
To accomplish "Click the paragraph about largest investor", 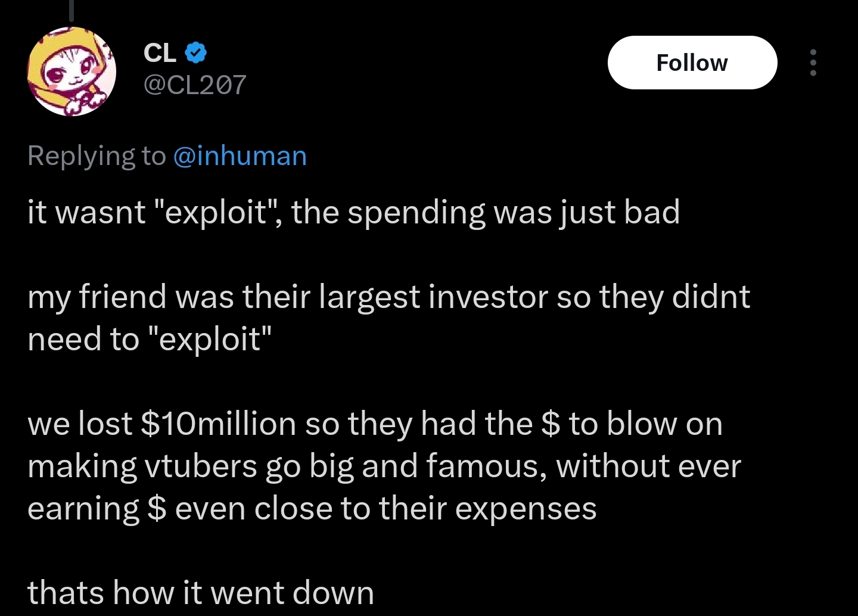I will (388, 318).
